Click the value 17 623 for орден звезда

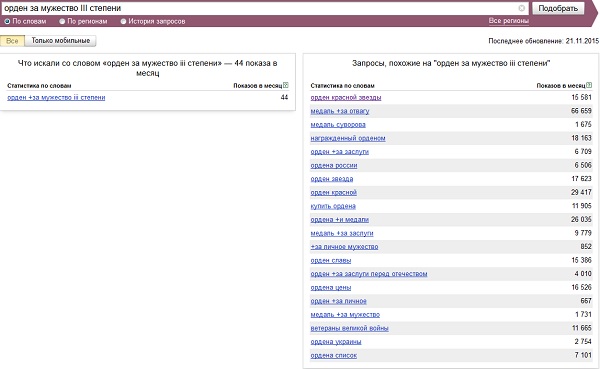click(581, 179)
